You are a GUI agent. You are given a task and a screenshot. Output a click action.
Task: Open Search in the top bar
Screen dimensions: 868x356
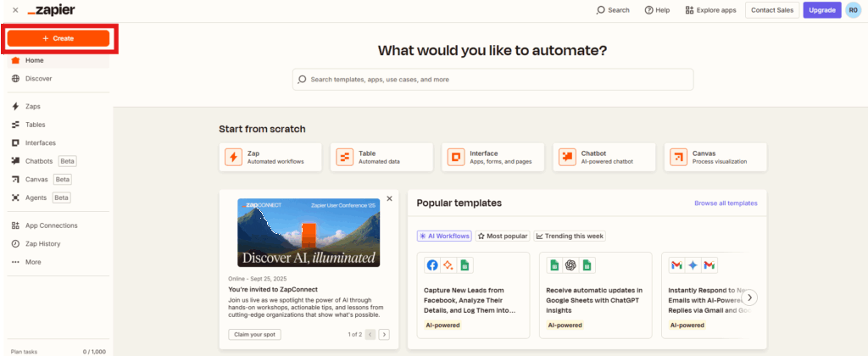(x=613, y=10)
